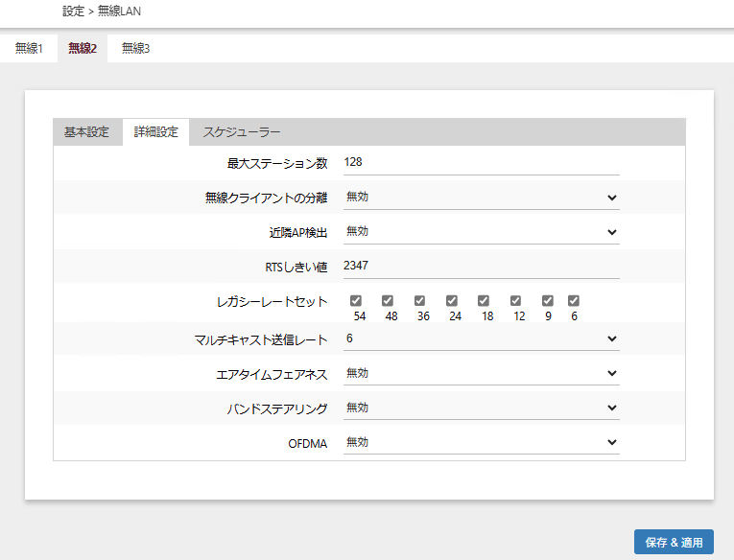
Task: Uncheck the 6 legacy rate checkbox
Action: [574, 300]
